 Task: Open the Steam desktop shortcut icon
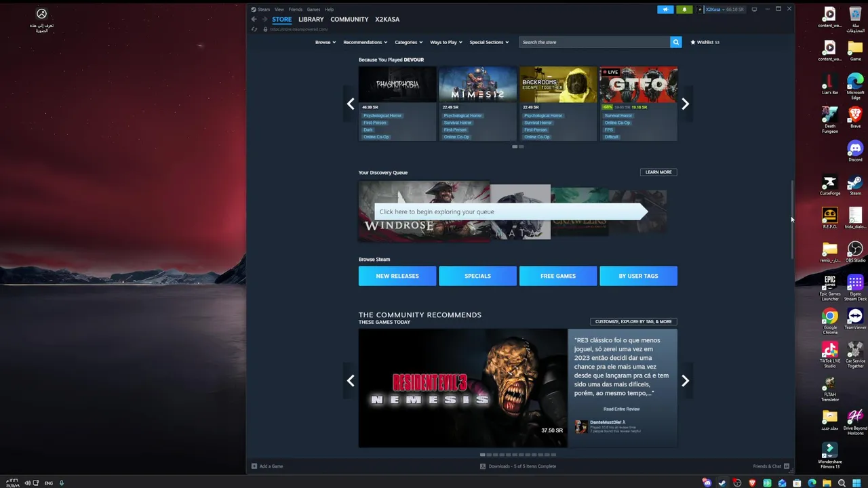[855, 185]
